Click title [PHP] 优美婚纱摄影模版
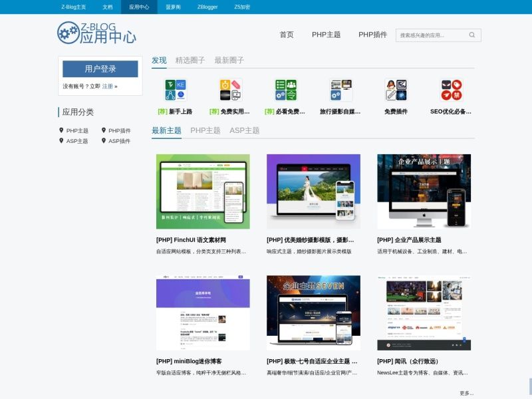This screenshot has width=532, height=399. (x=311, y=240)
